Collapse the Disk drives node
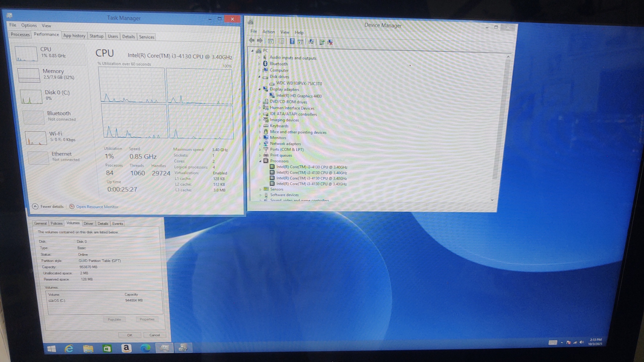 click(x=260, y=77)
